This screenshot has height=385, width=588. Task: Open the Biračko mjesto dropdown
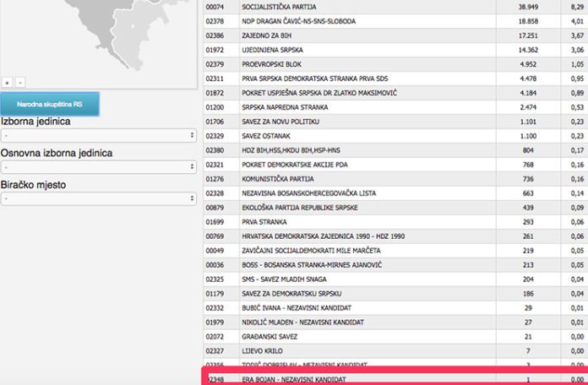pyautogui.click(x=98, y=198)
